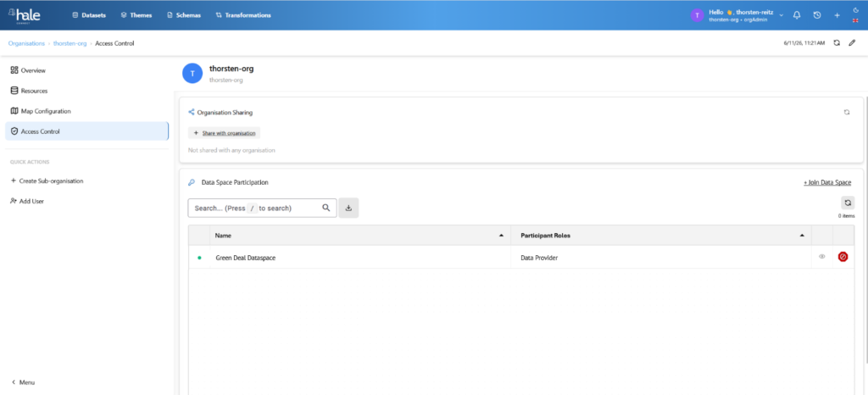868x395 pixels.
Task: Click the hale connect logo
Action: click(x=25, y=15)
